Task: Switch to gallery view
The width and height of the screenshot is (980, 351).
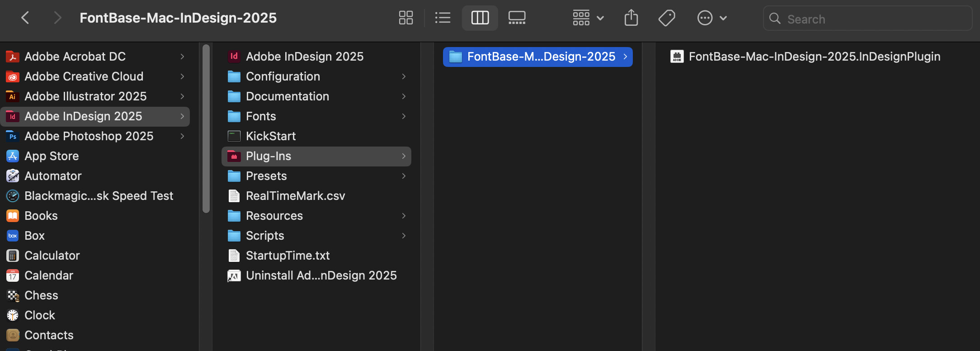Action: (x=517, y=18)
